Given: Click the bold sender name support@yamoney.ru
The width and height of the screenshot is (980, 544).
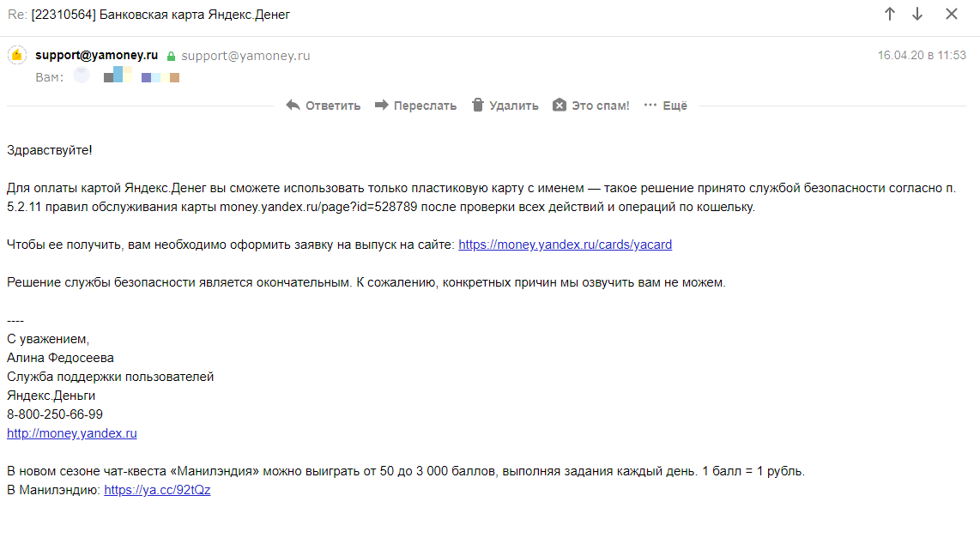Looking at the screenshot, I should [x=97, y=55].
